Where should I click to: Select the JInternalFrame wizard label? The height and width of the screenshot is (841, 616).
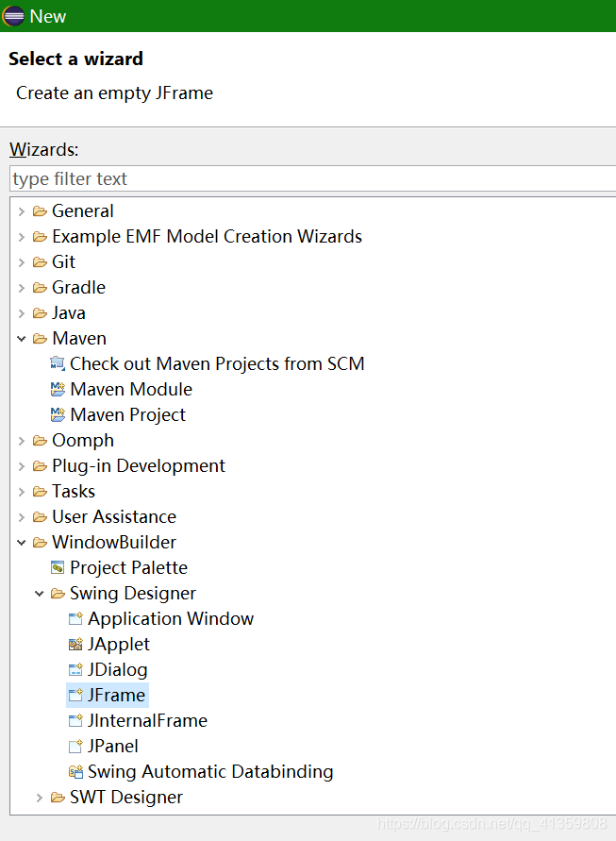pyautogui.click(x=147, y=721)
